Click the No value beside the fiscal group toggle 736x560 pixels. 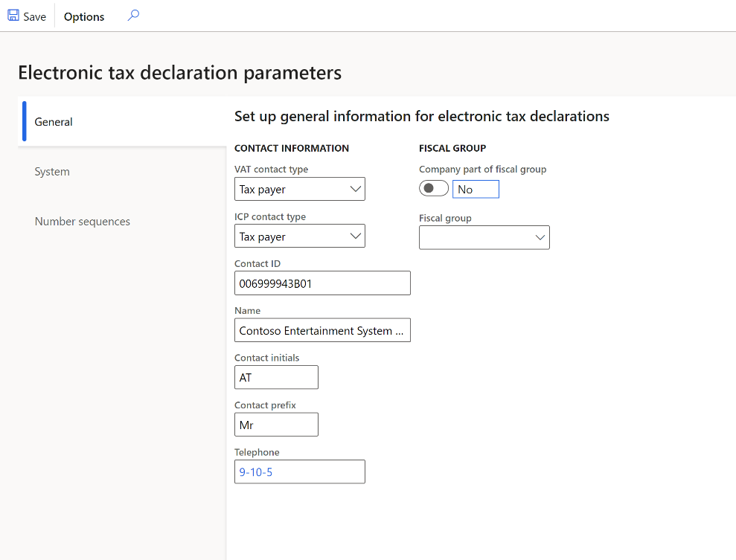[x=476, y=188]
